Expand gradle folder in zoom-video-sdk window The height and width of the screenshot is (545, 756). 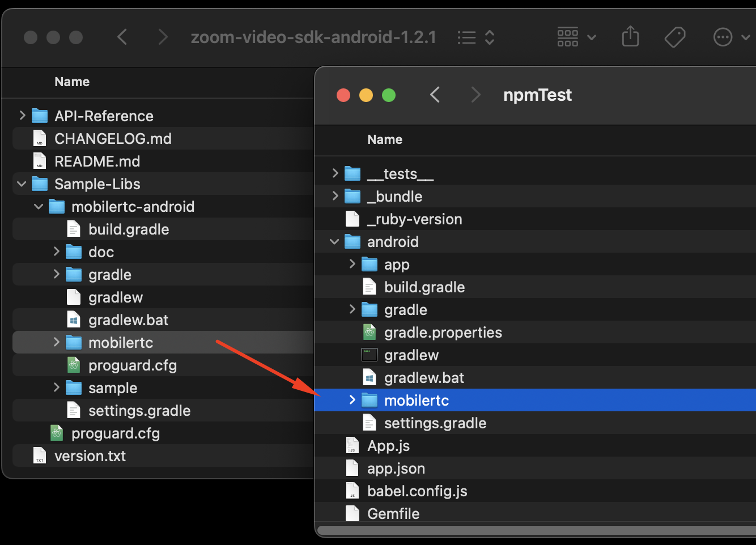[56, 274]
